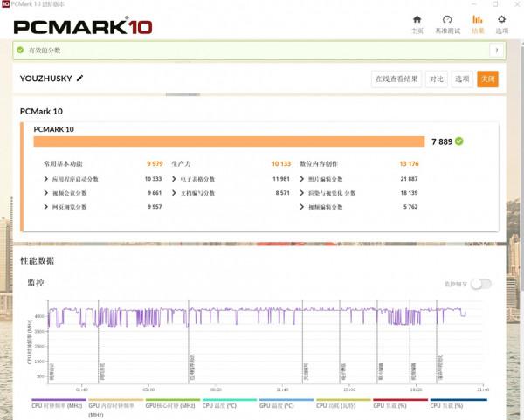Click the 对比 compare button
Image resolution: width=524 pixels, height=420 pixels.
click(x=437, y=79)
